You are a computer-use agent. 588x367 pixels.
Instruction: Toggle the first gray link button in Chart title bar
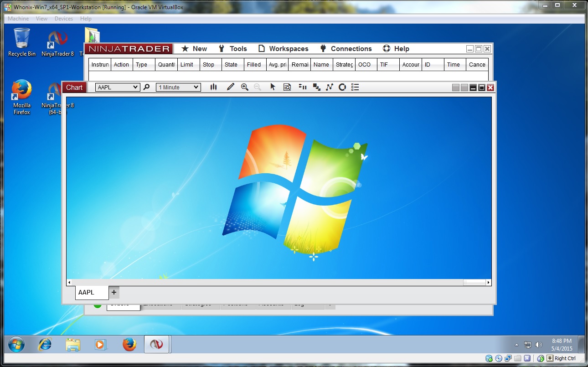point(456,88)
